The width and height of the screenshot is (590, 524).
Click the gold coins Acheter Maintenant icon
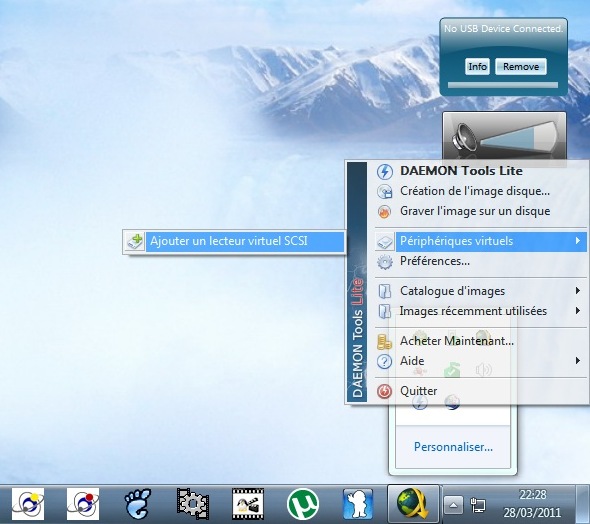point(385,341)
